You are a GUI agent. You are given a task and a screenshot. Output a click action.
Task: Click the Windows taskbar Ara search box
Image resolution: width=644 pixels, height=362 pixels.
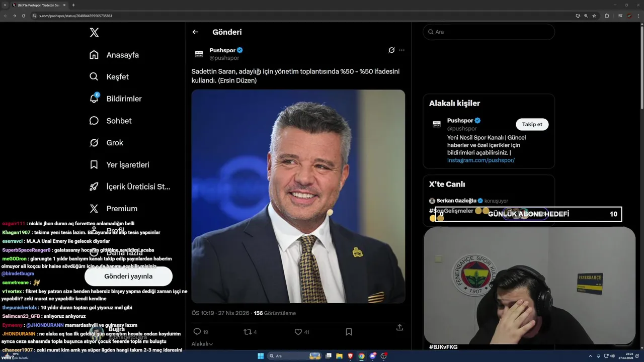coord(294,356)
